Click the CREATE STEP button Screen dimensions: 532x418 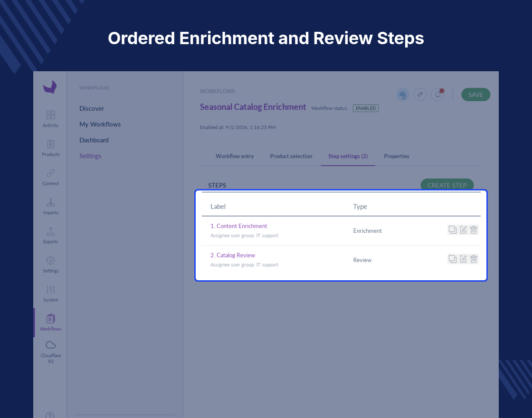pyautogui.click(x=447, y=185)
